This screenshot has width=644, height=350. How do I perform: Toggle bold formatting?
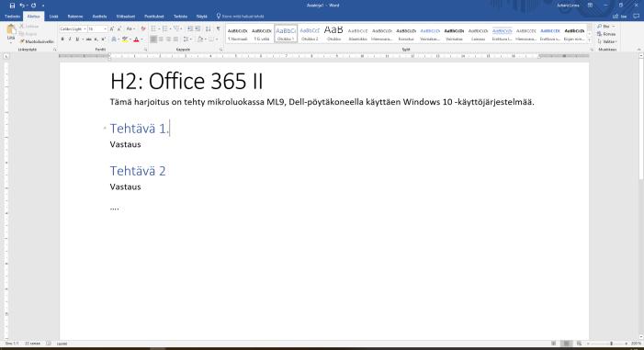point(62,39)
